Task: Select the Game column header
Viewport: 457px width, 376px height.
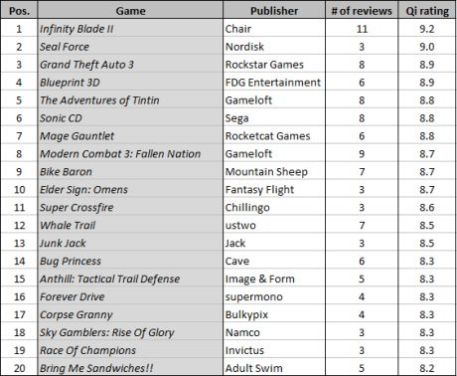Action: pos(130,10)
